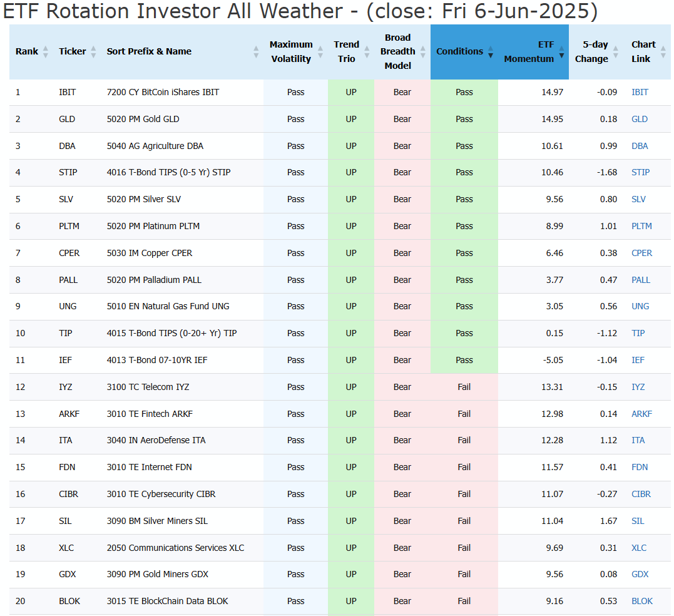Select '4015 T-Bond TIPS (0-20+ Yr) TIP' cell
Screen dimensions: 674x616
pos(182,333)
